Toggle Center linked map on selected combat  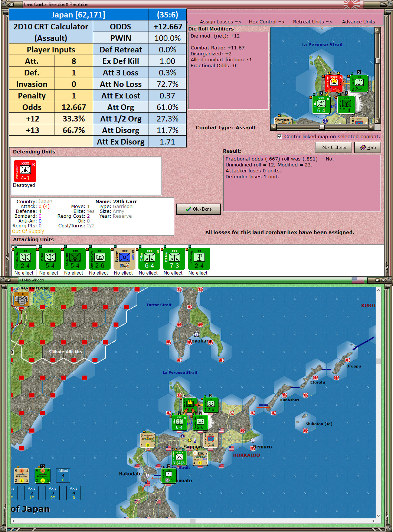click(280, 136)
